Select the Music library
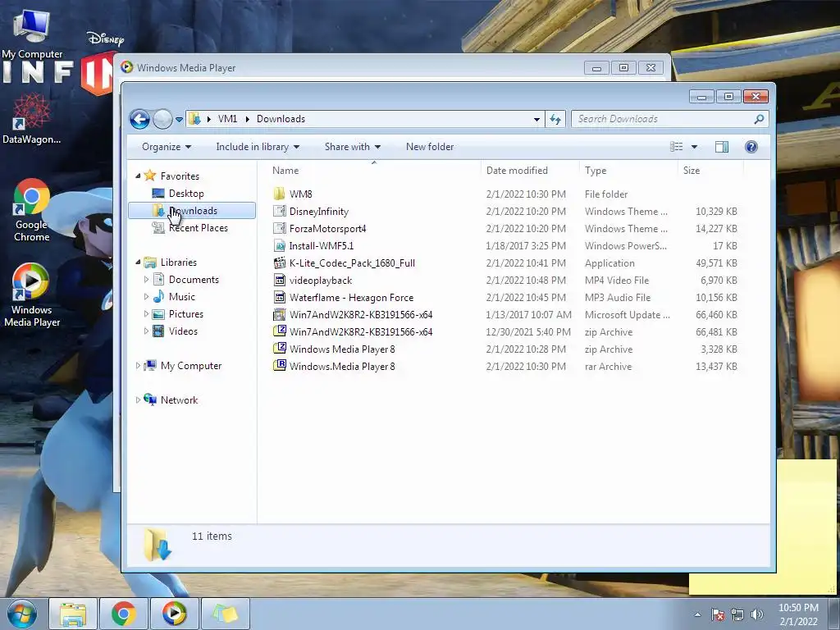Image resolution: width=840 pixels, height=630 pixels. 181,297
